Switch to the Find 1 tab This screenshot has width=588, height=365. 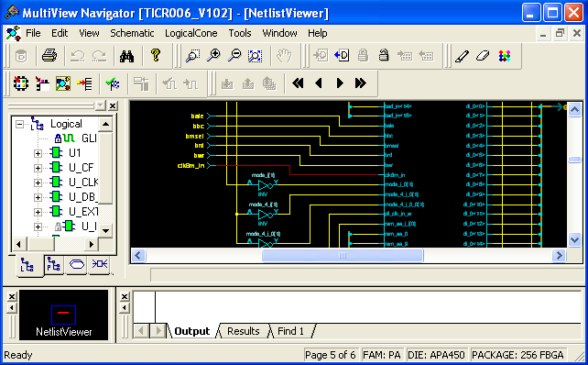tap(290, 331)
